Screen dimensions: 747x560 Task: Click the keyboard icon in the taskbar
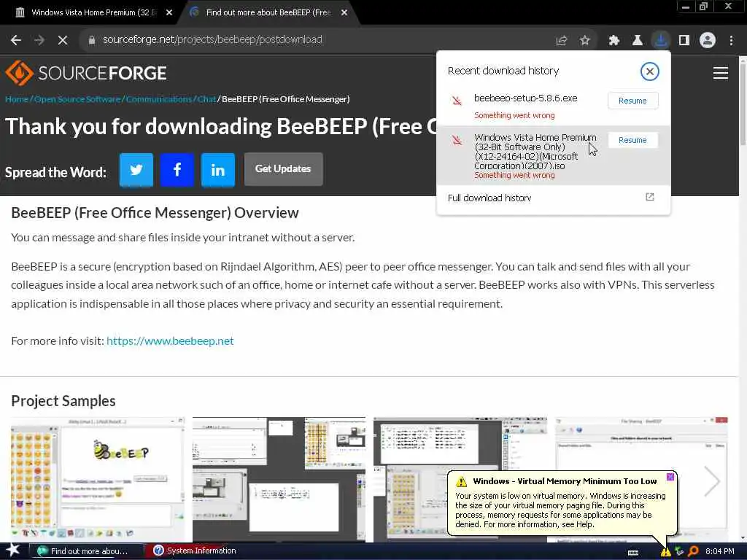[x=633, y=553]
